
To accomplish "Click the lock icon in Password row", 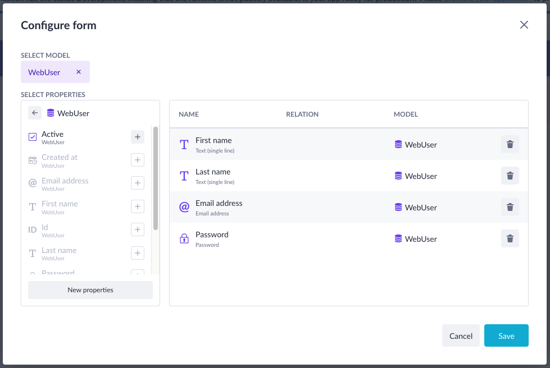I will point(184,239).
